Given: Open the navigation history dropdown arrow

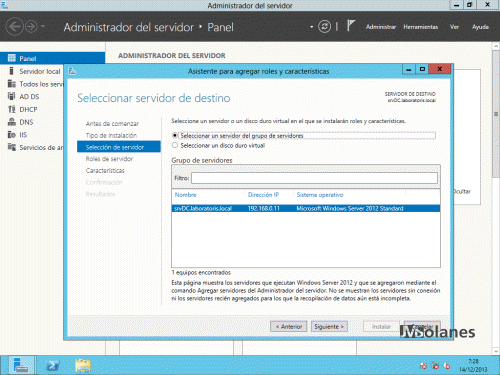Looking at the screenshot, I should [x=43, y=26].
